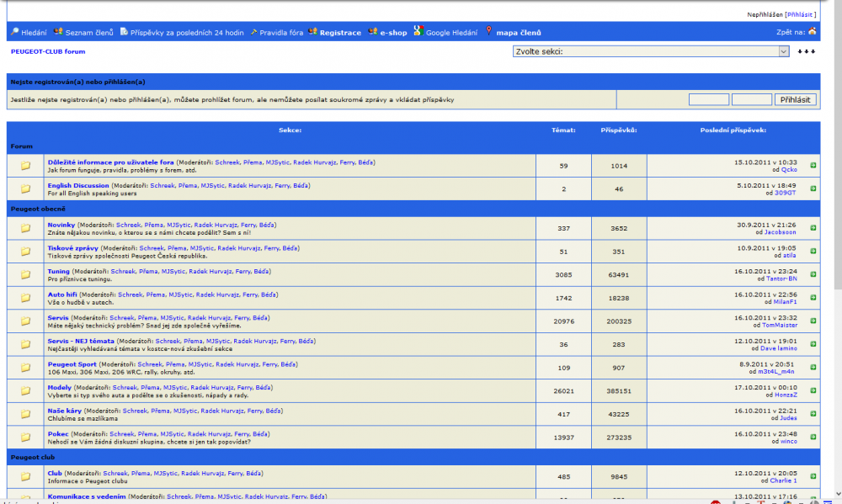Image resolution: width=842 pixels, height=504 pixels.
Task: Go to last post icon in Peugeot Sport row
Action: point(813,367)
